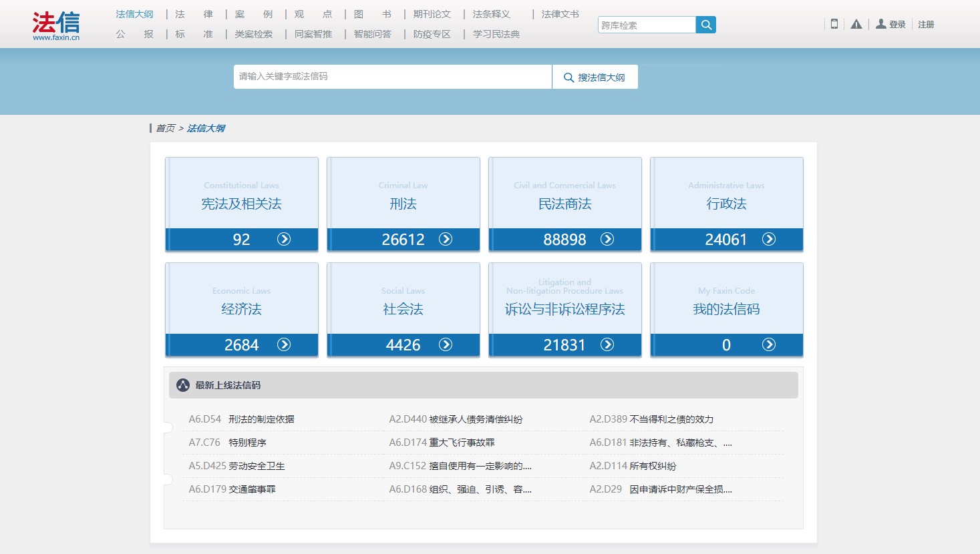Image resolution: width=980 pixels, height=554 pixels.
Task: Open the 观点 menu item
Action: click(313, 14)
